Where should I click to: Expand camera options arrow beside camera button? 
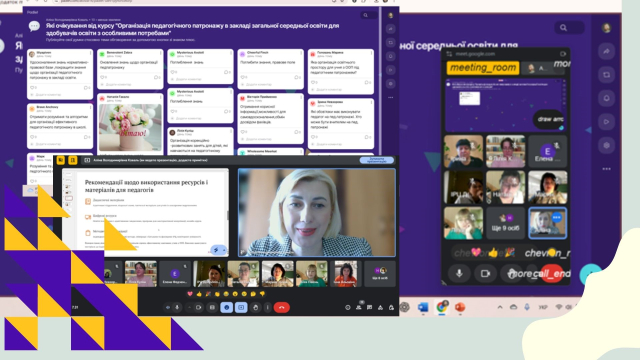click(x=189, y=307)
